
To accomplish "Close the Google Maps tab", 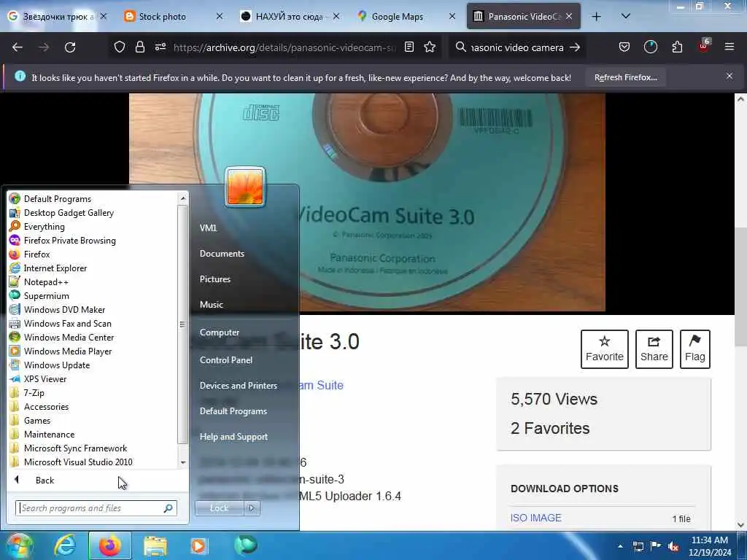I will pos(452,17).
